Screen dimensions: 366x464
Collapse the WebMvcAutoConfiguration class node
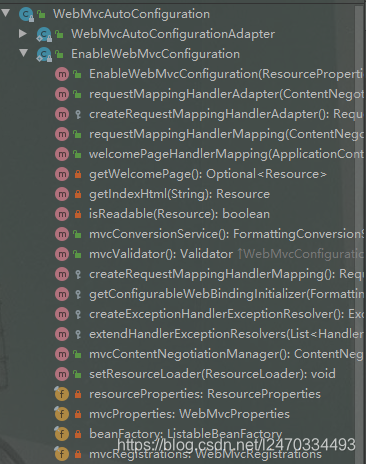pyautogui.click(x=6, y=13)
